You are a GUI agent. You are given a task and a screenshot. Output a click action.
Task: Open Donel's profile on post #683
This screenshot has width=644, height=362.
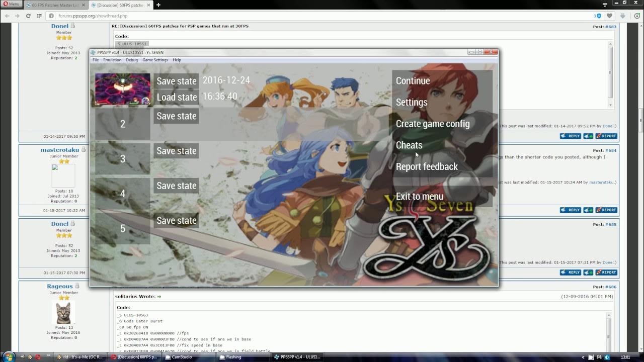60,26
